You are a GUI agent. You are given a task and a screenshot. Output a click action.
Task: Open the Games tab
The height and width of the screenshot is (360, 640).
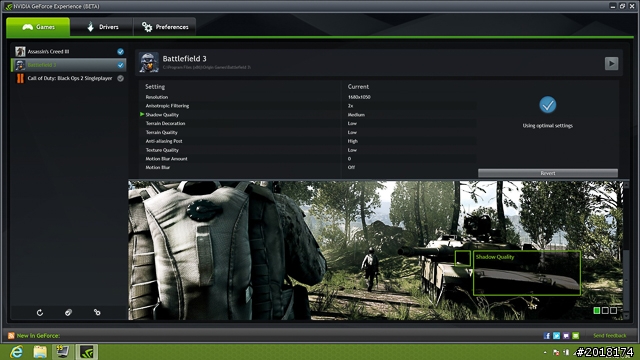(x=38, y=27)
